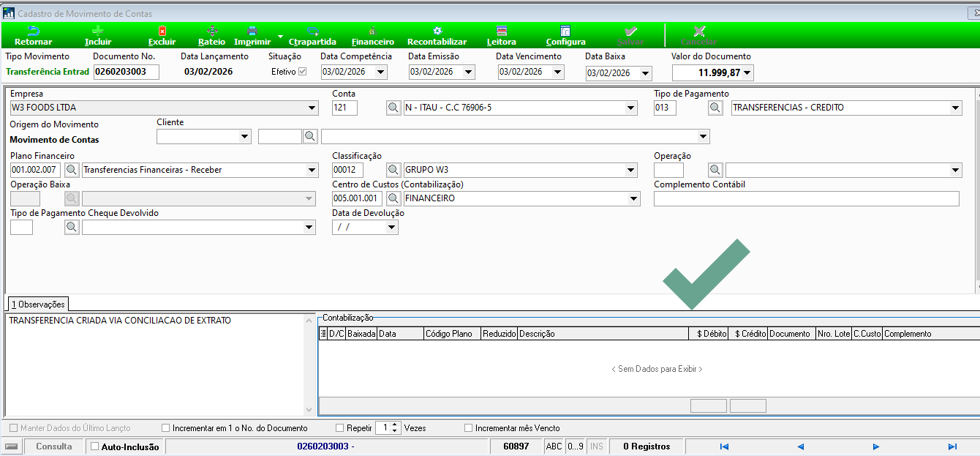
Task: Go to the next record arrow
Action: (875, 446)
